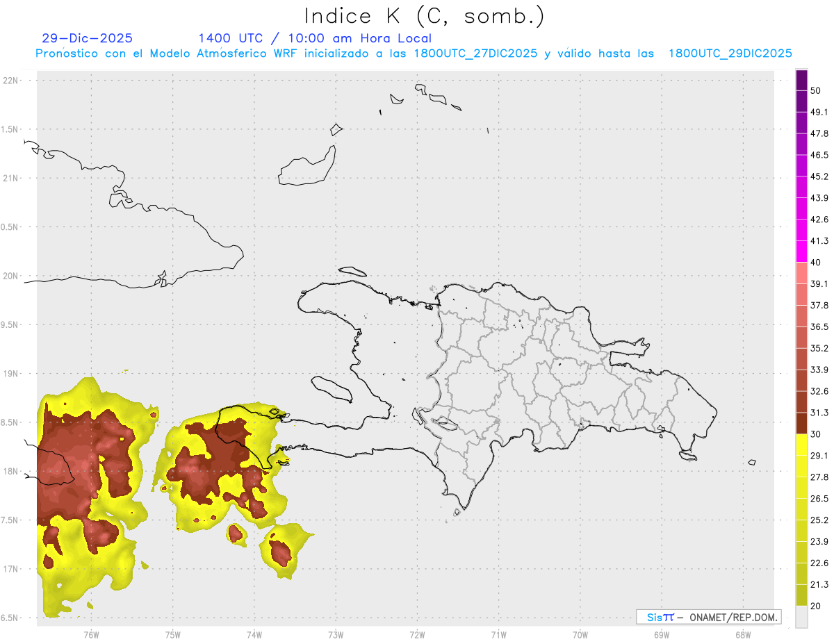Click the "73W" longitude label

[336, 634]
